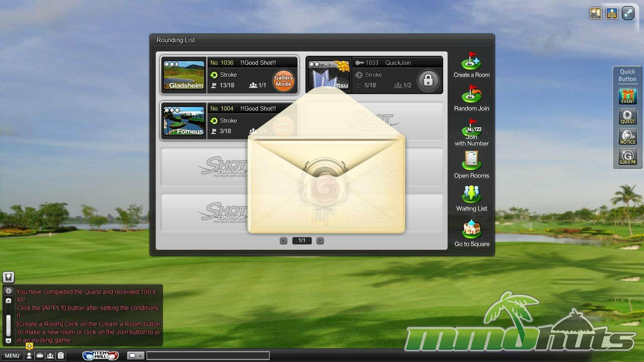644x362 pixels.
Task: Expand chat channel selector arrow
Action: click(x=140, y=356)
